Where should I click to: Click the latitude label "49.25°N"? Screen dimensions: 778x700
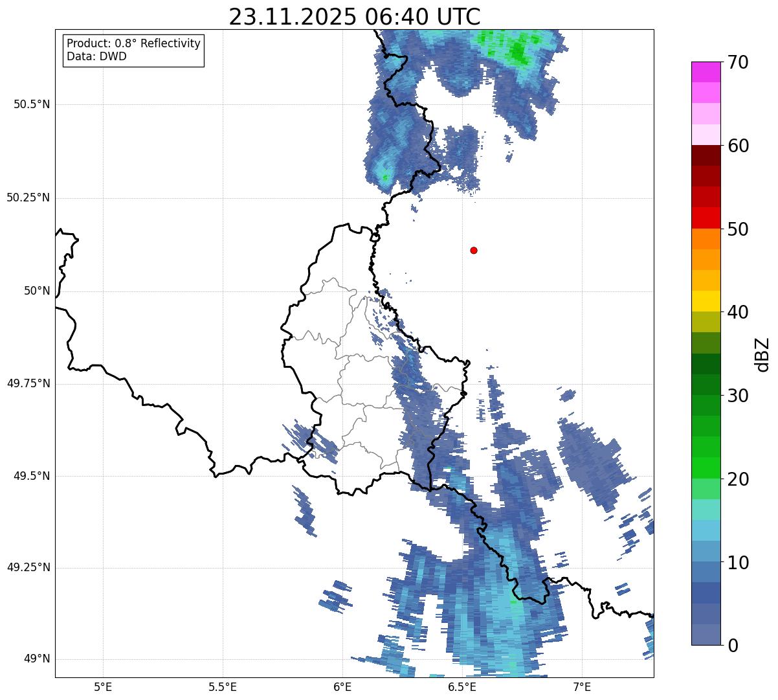point(28,568)
